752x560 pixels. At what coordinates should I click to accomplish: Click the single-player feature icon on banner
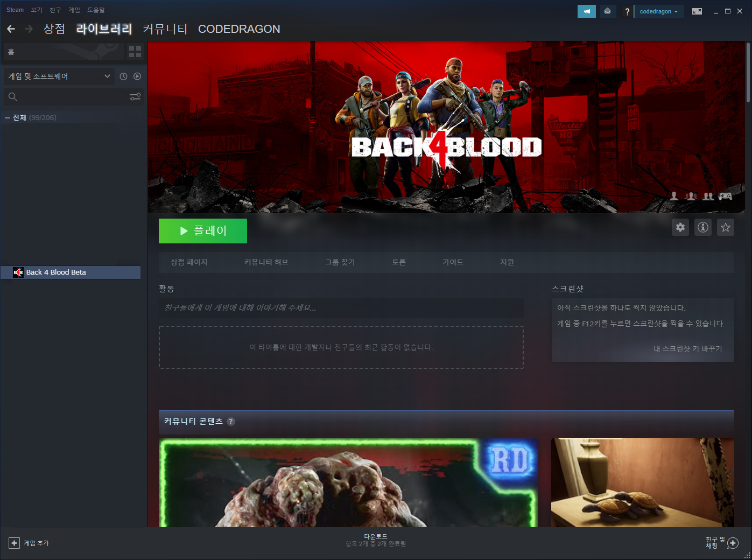[674, 196]
